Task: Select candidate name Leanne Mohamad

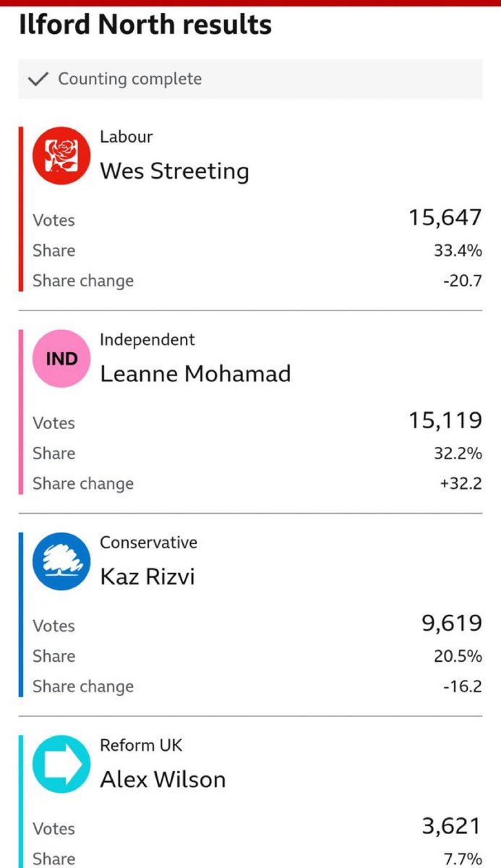Action: pos(195,374)
